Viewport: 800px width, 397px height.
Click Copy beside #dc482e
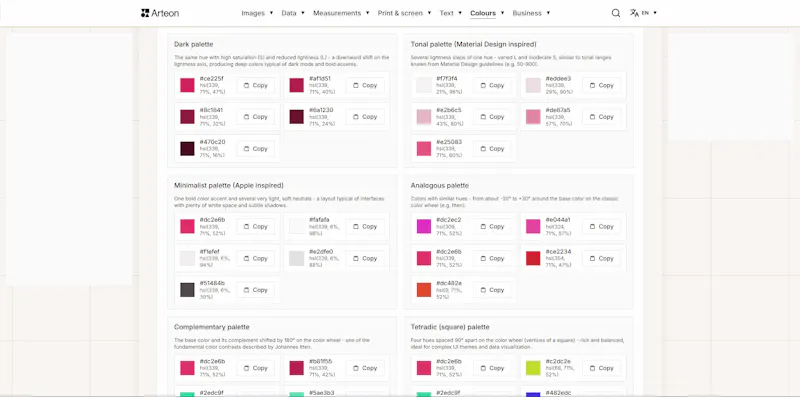(x=492, y=290)
